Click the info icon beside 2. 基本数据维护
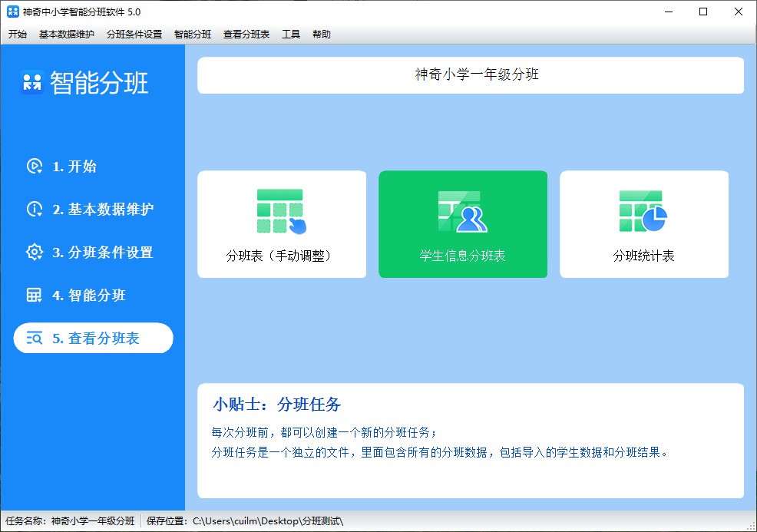The width and height of the screenshot is (757, 532). click(x=35, y=209)
